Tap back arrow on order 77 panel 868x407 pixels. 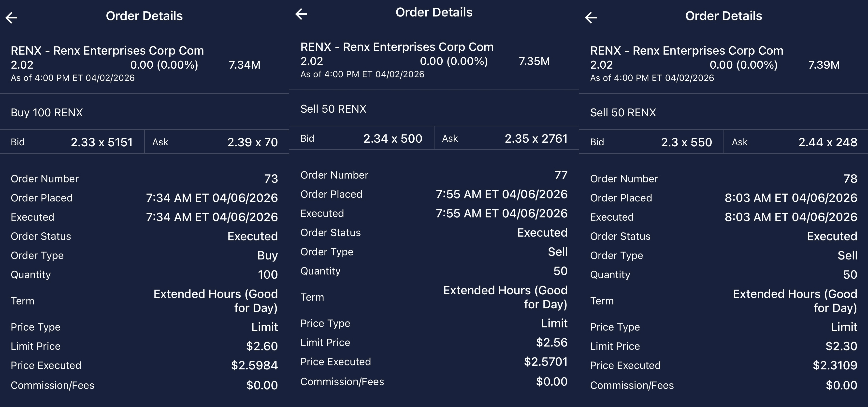point(301,14)
